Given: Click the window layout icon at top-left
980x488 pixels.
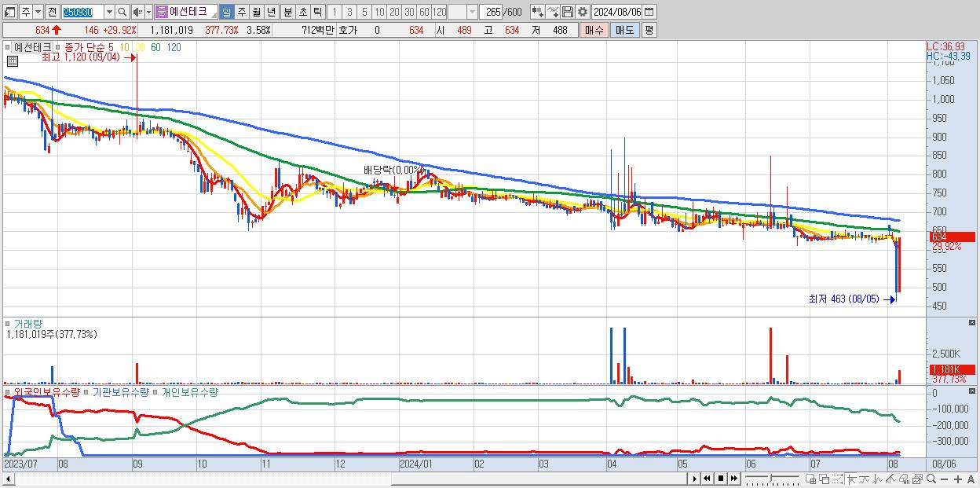Looking at the screenshot, I should [10, 12].
